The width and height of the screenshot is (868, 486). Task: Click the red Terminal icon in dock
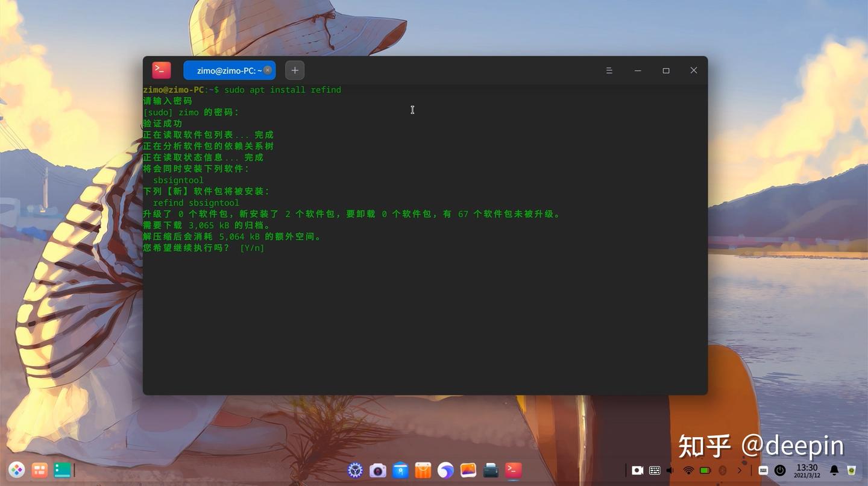point(514,470)
